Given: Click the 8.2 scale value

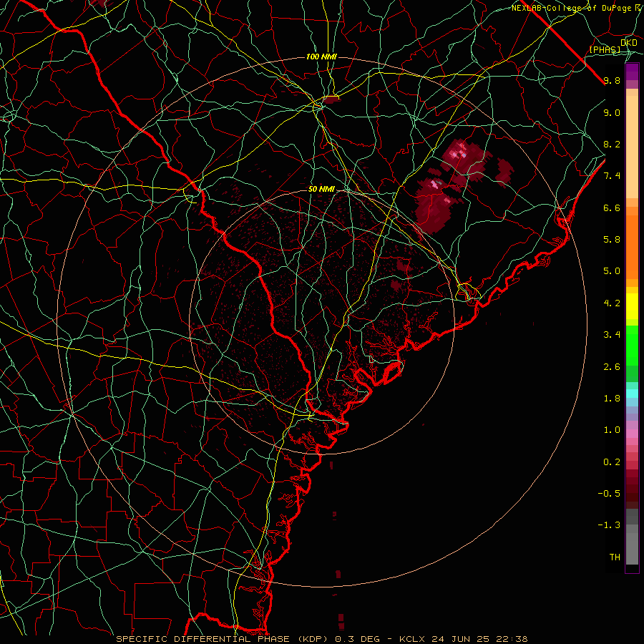Looking at the screenshot, I should [x=612, y=144].
